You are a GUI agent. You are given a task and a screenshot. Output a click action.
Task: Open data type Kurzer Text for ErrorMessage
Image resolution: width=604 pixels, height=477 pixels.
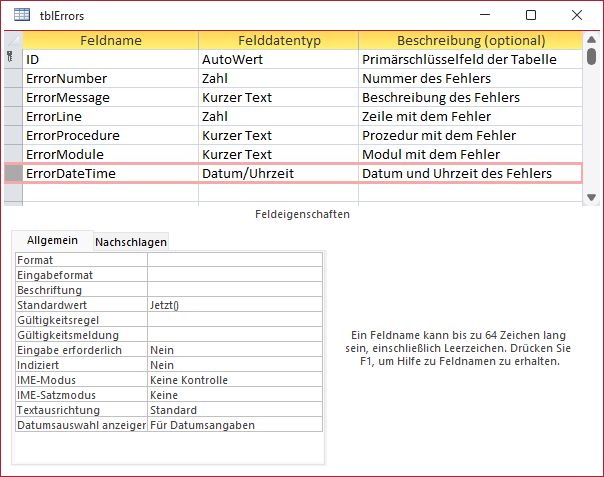[279, 97]
